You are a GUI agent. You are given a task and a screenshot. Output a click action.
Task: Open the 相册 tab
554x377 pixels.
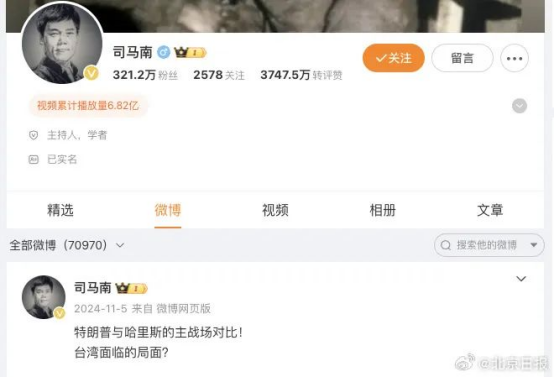pyautogui.click(x=383, y=210)
